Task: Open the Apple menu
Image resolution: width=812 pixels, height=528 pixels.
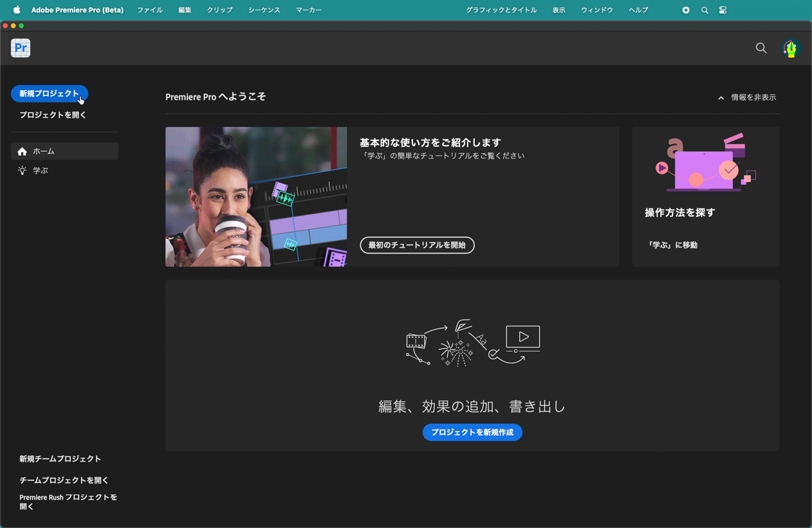Action: (x=17, y=10)
